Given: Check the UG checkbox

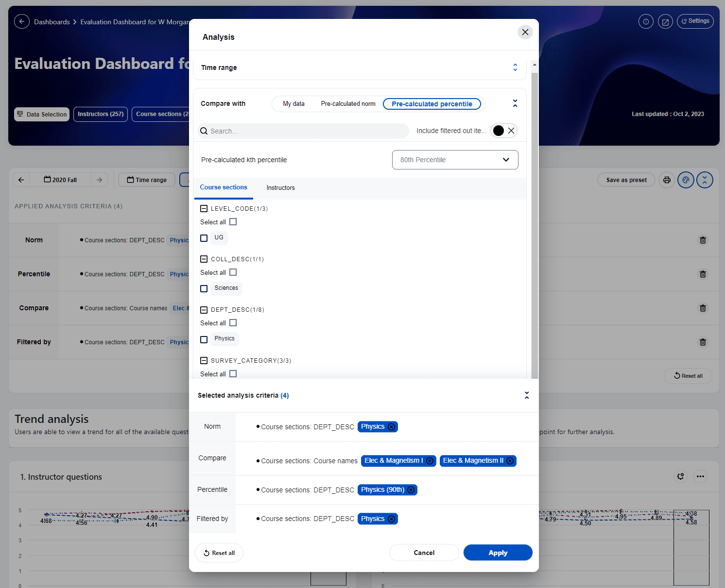Looking at the screenshot, I should tap(204, 238).
